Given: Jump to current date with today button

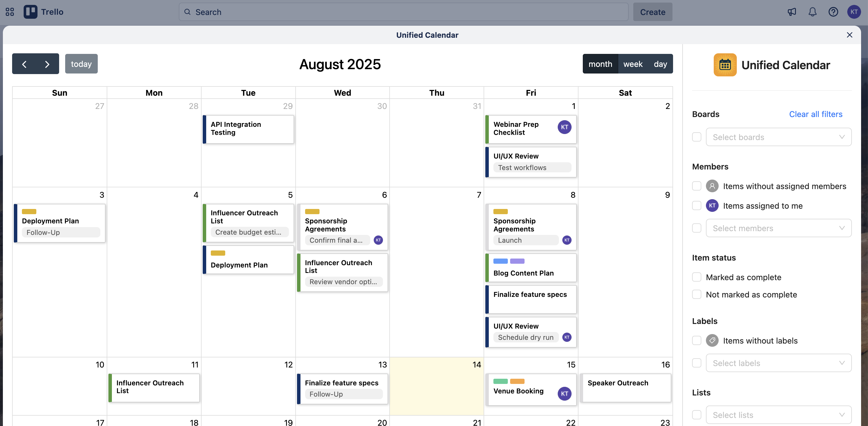Looking at the screenshot, I should tap(81, 64).
